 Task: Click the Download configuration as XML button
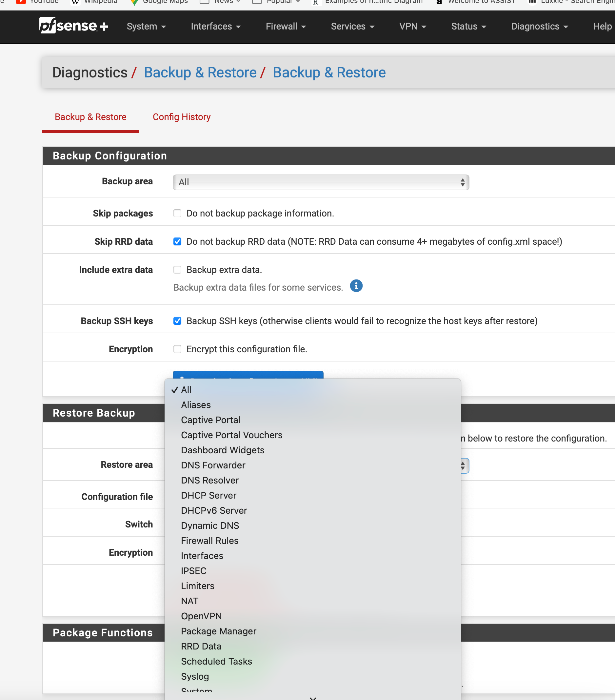coord(248,375)
